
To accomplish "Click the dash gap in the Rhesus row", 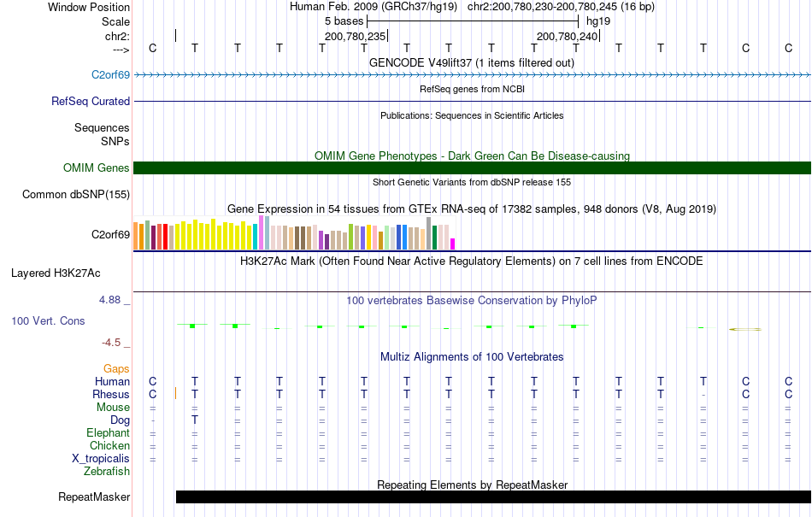I will [x=703, y=395].
